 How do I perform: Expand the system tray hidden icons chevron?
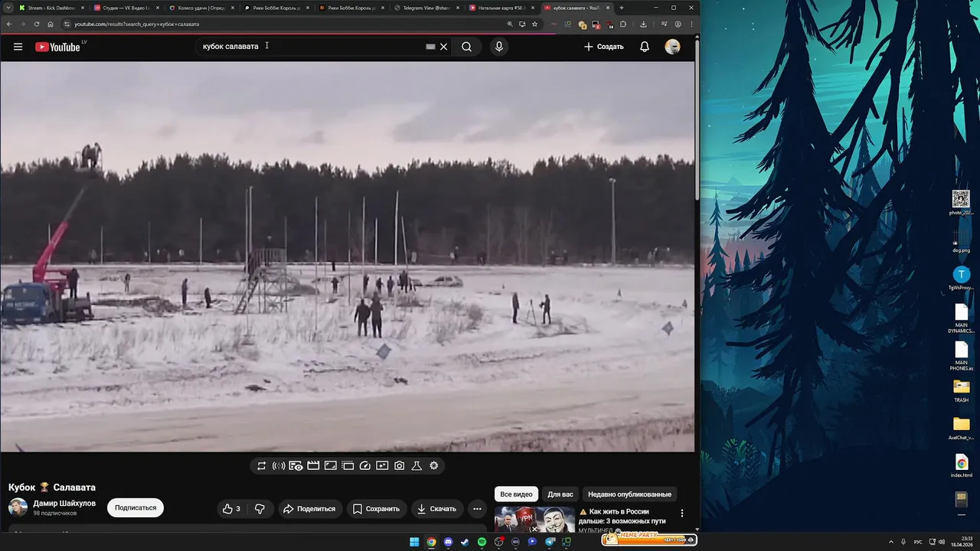pos(890,542)
